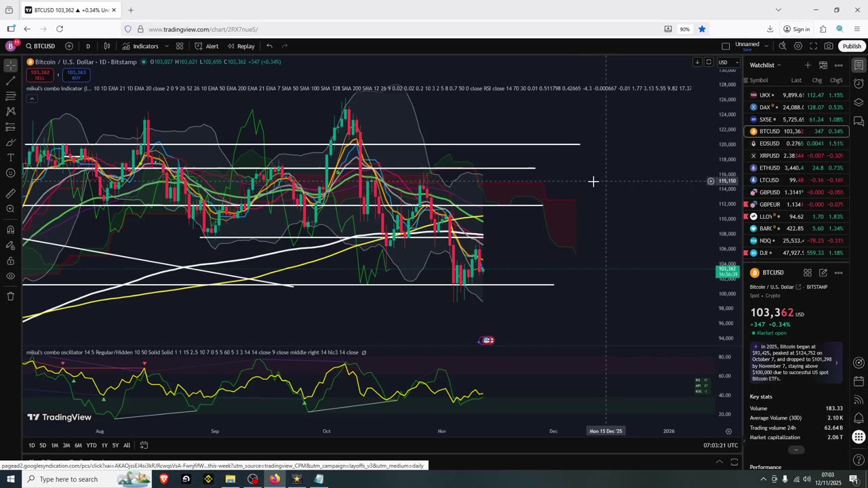The image size is (868, 488).
Task: Click the browser address bar URL
Action: click(x=203, y=29)
